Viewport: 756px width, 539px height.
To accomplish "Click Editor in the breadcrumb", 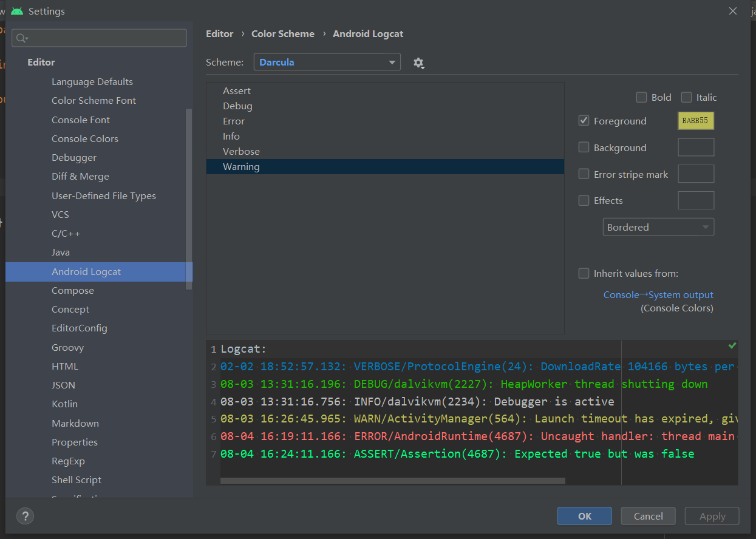I will click(x=219, y=34).
